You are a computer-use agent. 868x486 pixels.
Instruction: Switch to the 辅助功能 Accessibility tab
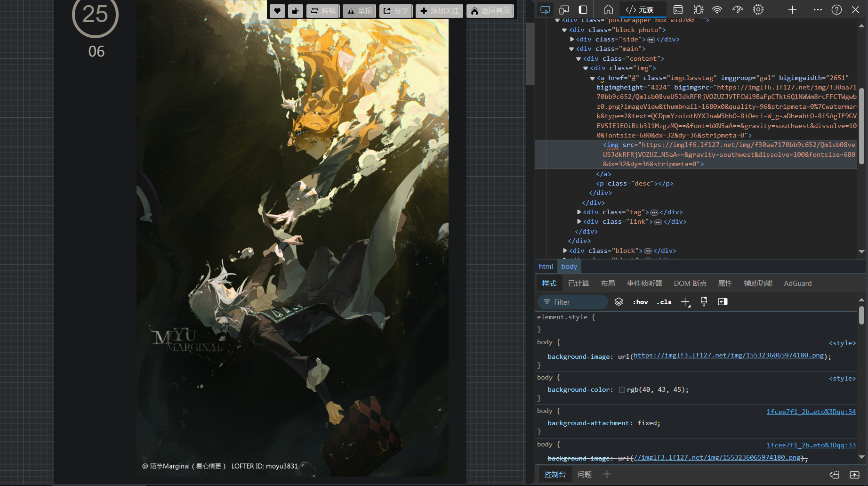click(x=758, y=283)
